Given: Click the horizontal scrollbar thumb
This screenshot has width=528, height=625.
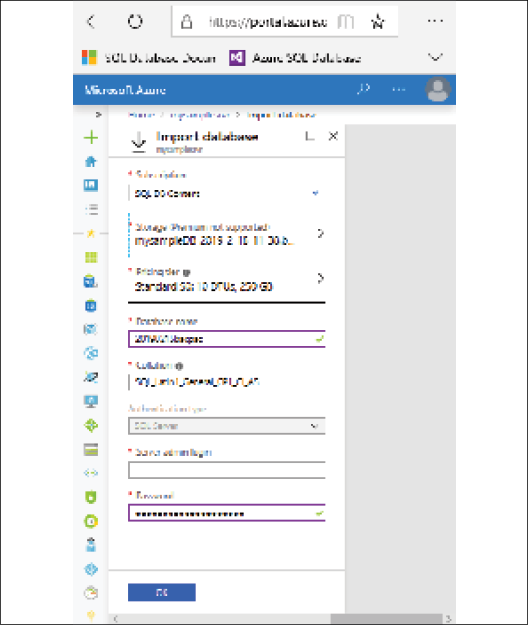Looking at the screenshot, I should tap(386, 619).
